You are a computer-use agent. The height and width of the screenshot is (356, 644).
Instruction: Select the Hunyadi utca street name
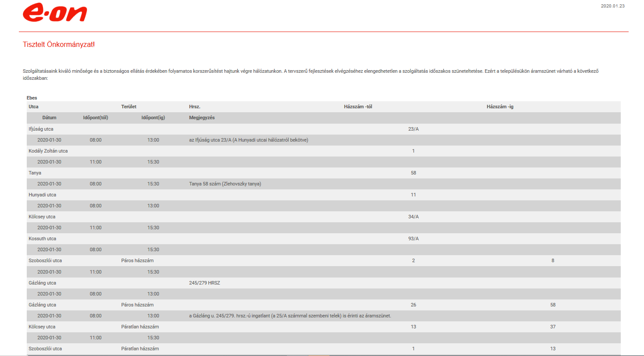43,195
